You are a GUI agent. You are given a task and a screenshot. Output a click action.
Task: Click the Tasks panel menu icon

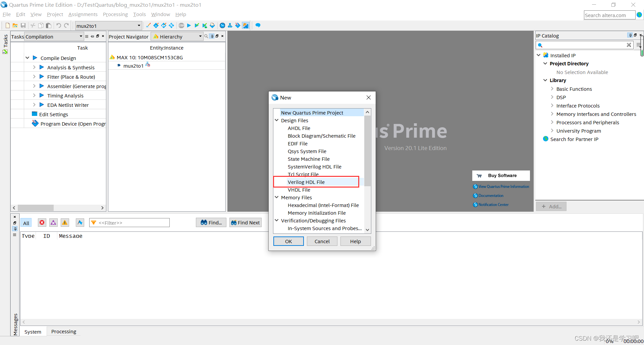click(x=87, y=36)
